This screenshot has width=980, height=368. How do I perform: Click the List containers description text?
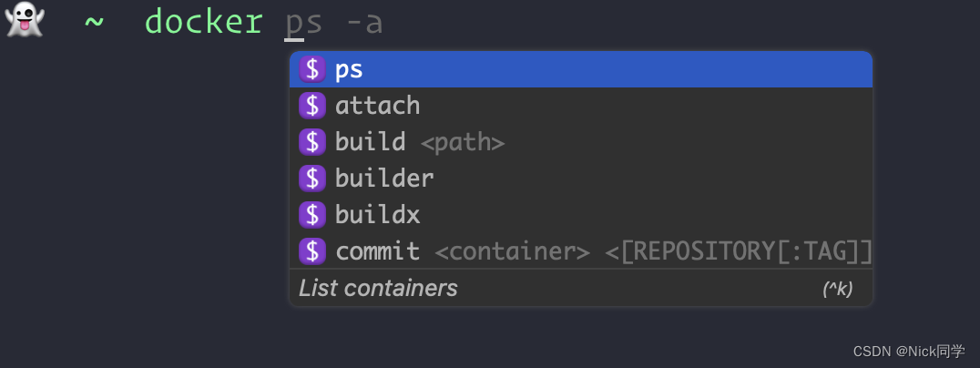(x=378, y=289)
